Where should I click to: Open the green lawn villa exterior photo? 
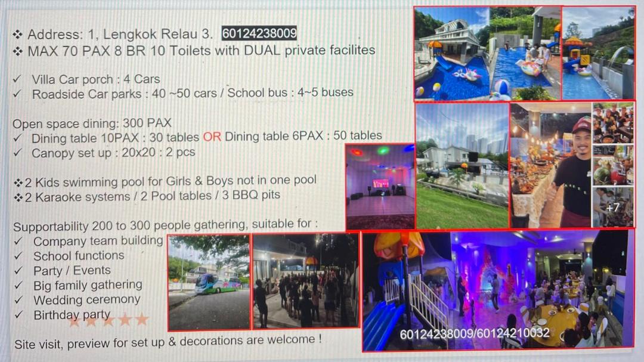pos(462,165)
